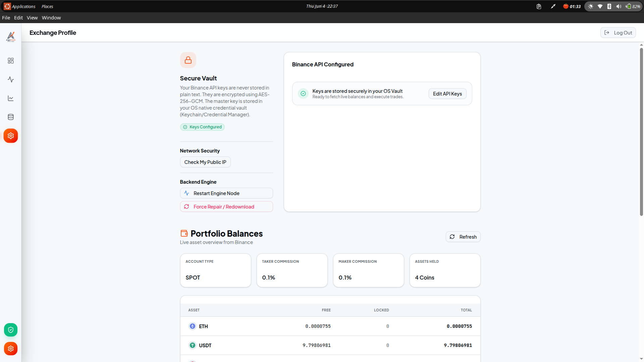Click the Backend Engine label
This screenshot has width=644, height=362.
(198, 182)
